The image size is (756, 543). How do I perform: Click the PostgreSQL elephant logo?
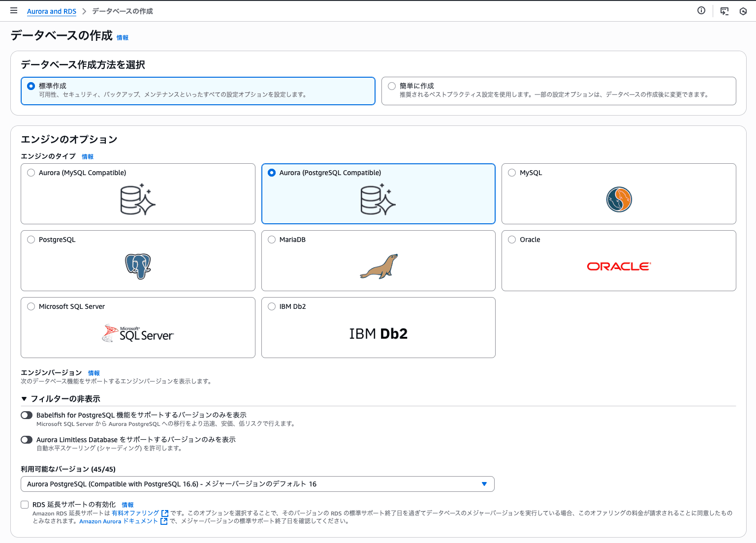(138, 267)
